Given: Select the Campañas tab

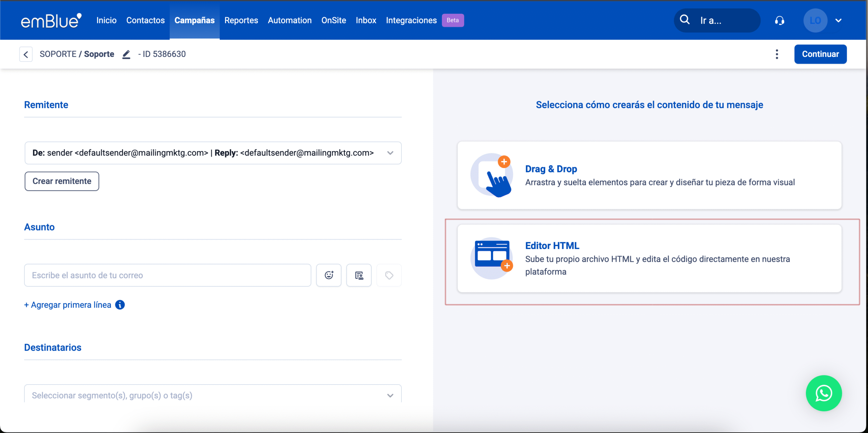Looking at the screenshot, I should pyautogui.click(x=195, y=20).
